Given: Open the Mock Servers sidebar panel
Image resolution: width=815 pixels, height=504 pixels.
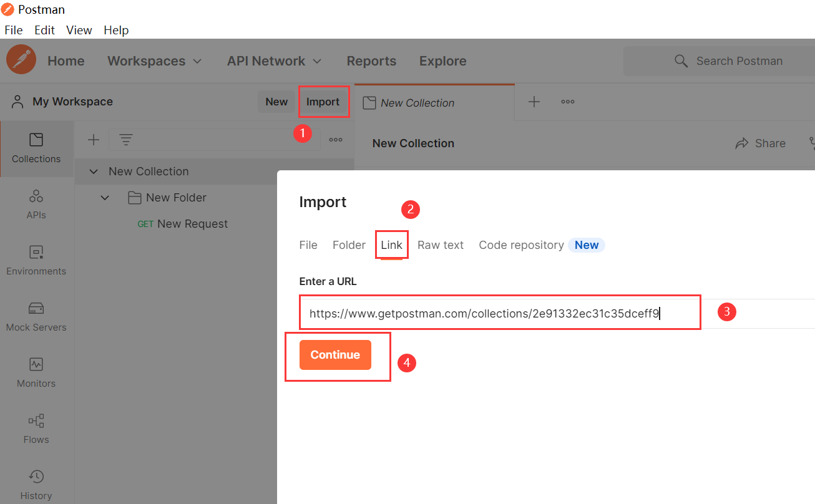Looking at the screenshot, I should tap(36, 317).
